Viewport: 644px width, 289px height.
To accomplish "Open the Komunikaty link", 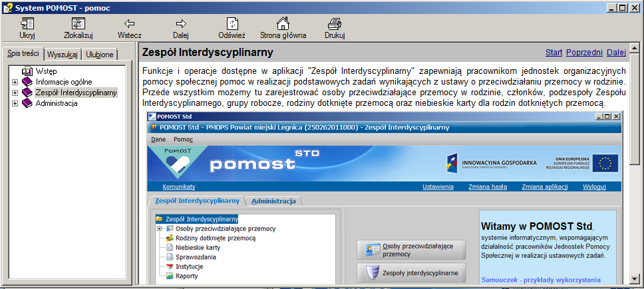I will pyautogui.click(x=179, y=186).
